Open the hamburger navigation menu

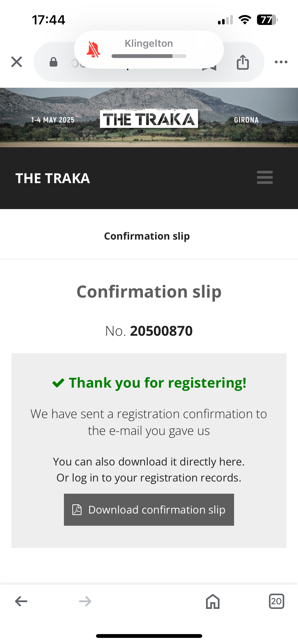coord(265,177)
